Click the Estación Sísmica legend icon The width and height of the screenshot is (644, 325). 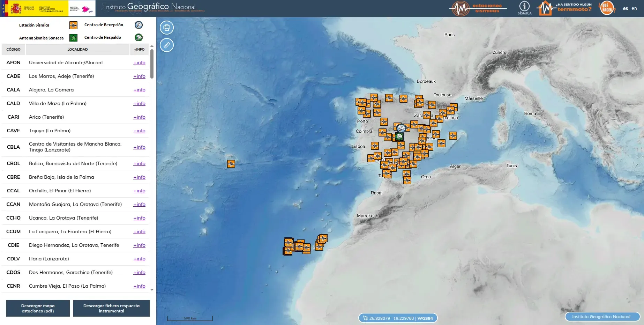pos(73,25)
